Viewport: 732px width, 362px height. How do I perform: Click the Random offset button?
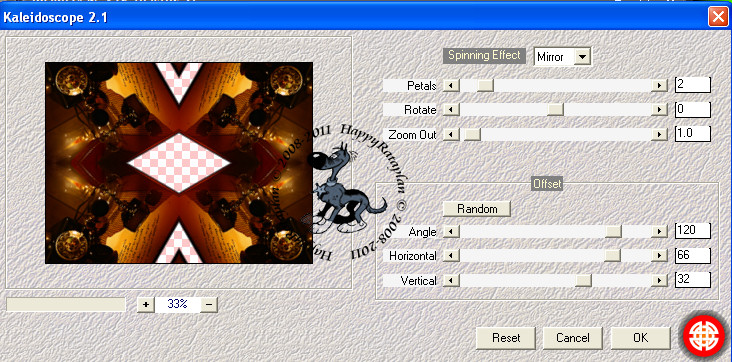[477, 208]
